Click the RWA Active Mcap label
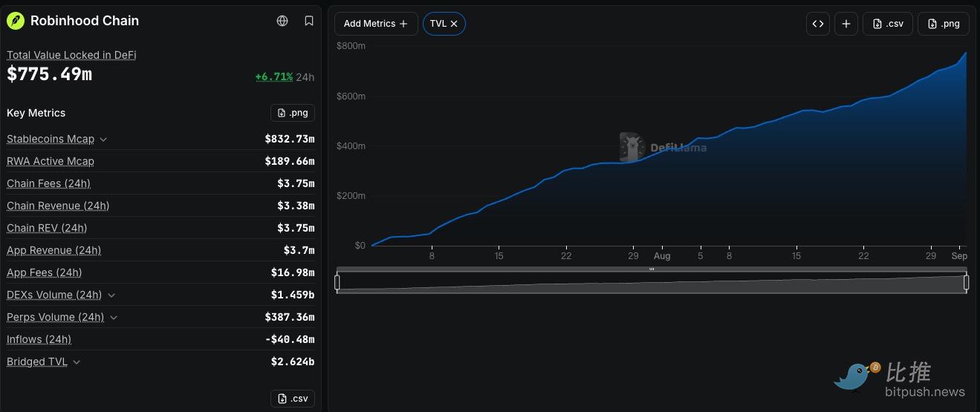980x412 pixels. (x=51, y=161)
